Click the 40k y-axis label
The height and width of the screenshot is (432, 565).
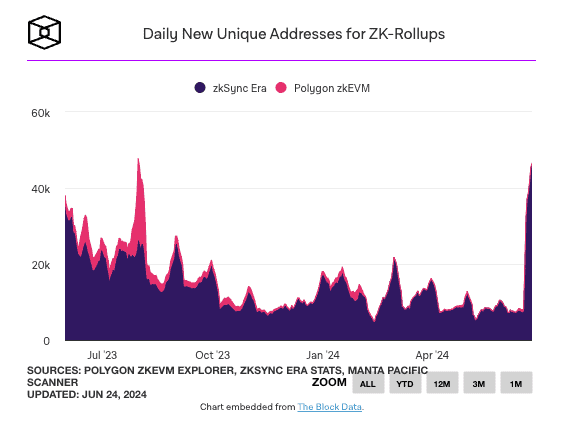(x=40, y=189)
